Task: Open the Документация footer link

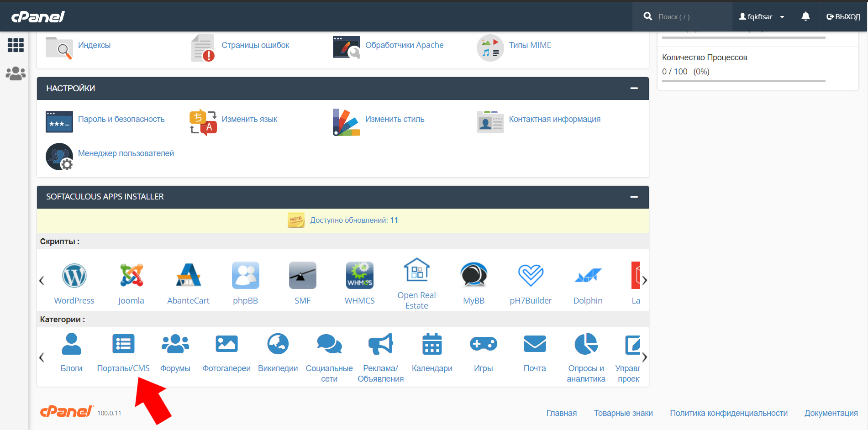Action: pyautogui.click(x=831, y=413)
